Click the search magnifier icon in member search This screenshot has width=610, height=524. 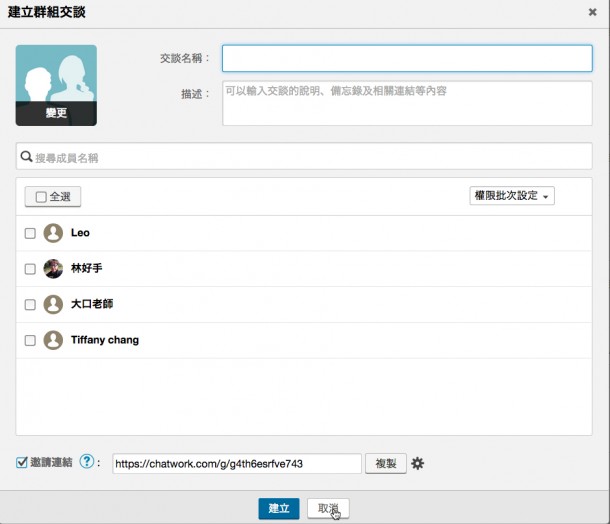pos(26,156)
